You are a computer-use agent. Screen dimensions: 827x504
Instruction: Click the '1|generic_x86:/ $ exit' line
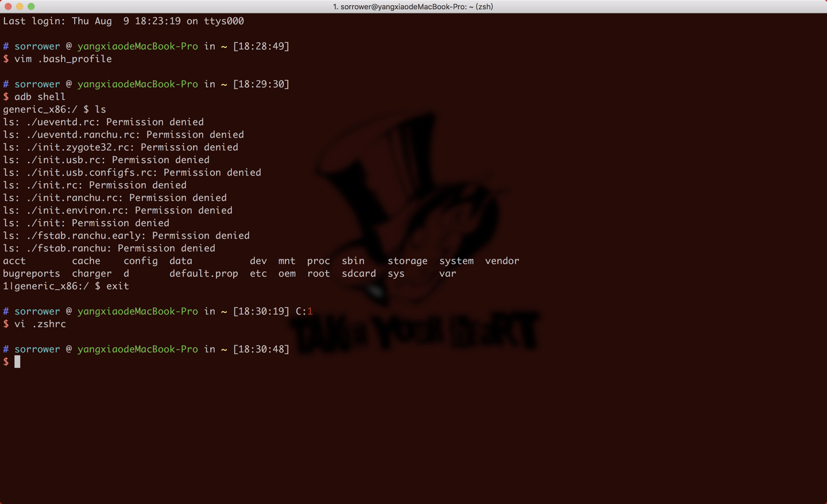tap(66, 286)
